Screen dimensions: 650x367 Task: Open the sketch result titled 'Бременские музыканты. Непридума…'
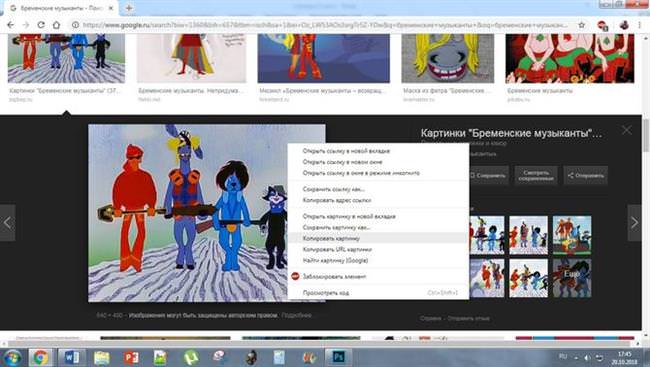(x=192, y=58)
